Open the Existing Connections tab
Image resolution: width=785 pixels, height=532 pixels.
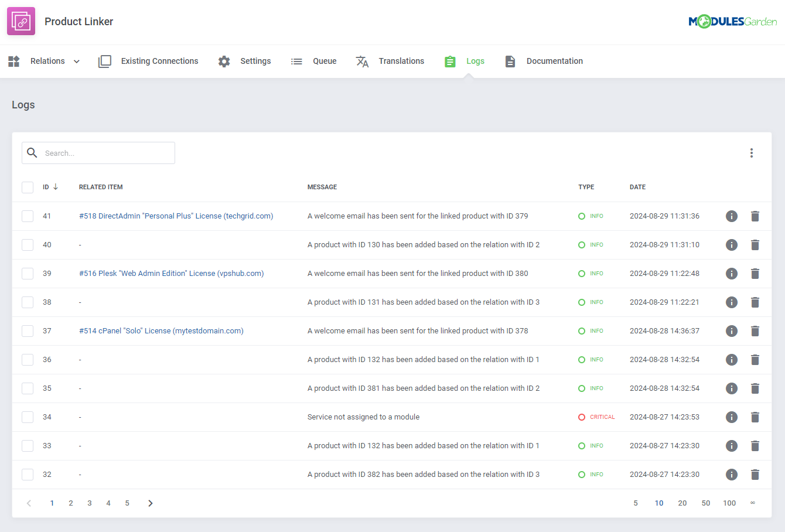click(x=148, y=61)
